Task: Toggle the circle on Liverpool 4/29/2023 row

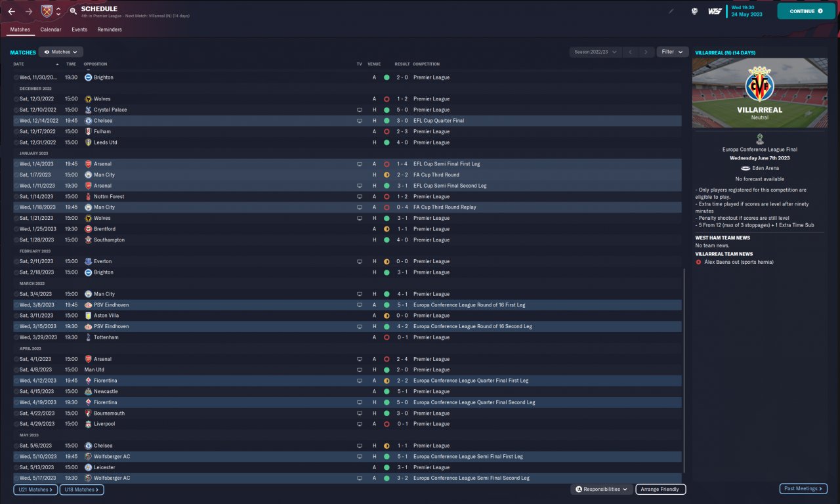Action: pos(16,424)
